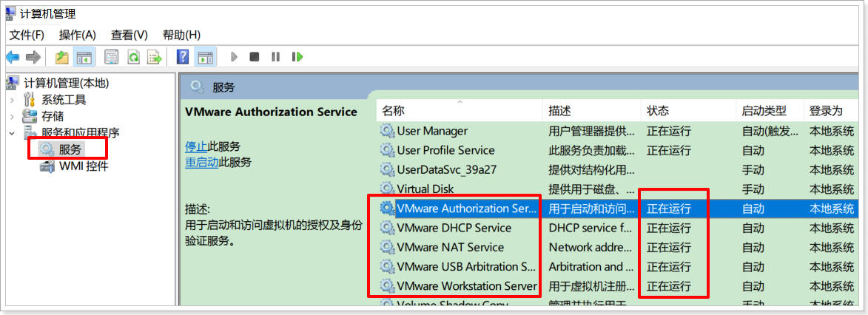Open the Properties toolbar icon

[x=112, y=57]
